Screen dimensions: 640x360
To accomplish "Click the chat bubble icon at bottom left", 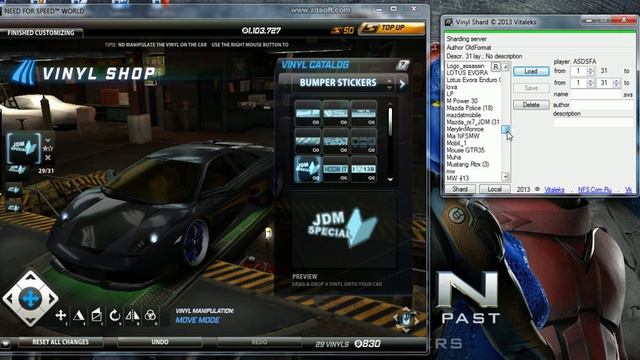I will coord(5,344).
